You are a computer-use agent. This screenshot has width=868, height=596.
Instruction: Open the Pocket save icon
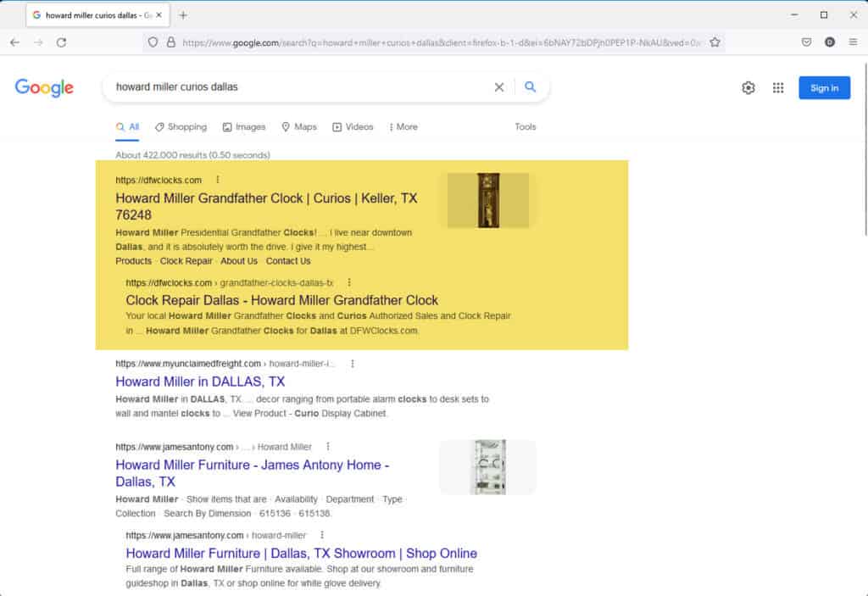coord(807,42)
